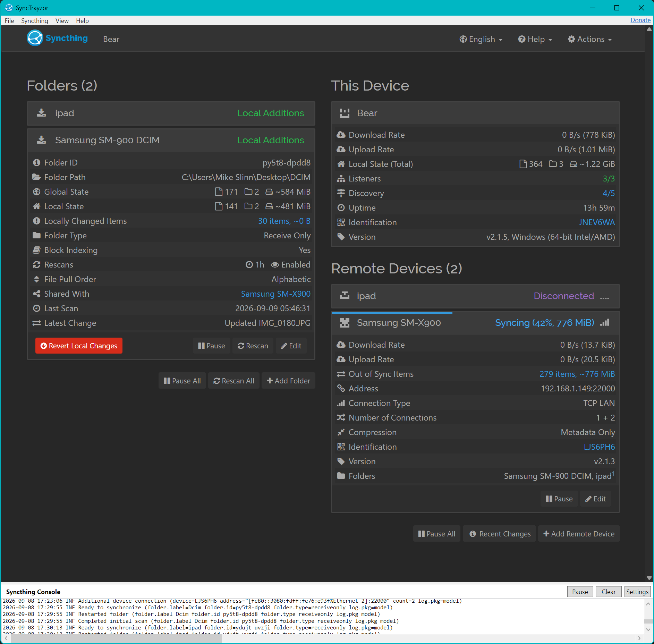Open the Donate link
This screenshot has width=654, height=644.
640,20
